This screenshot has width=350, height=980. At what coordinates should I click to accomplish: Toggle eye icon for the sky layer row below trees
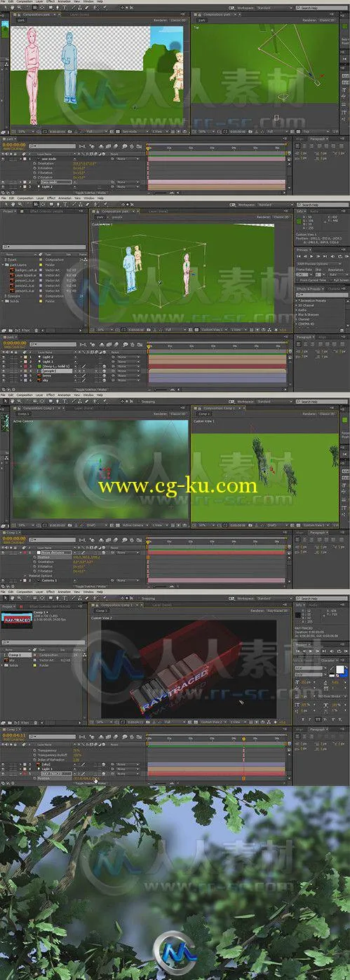tap(5, 380)
